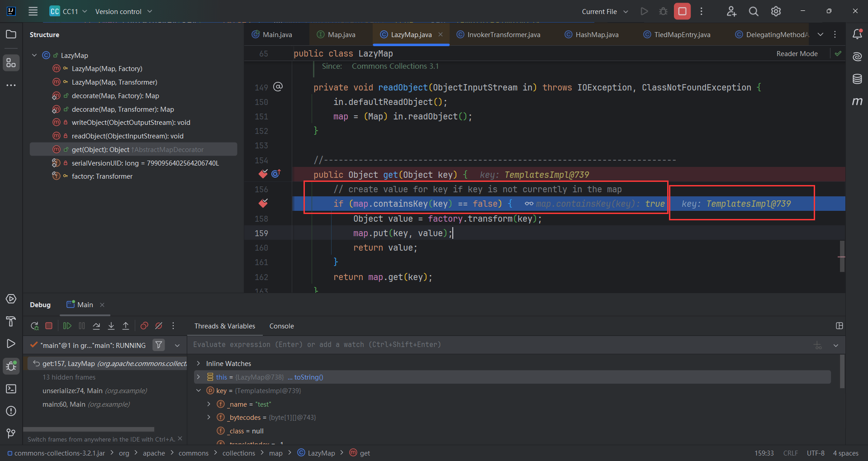The height and width of the screenshot is (461, 868).
Task: Open Current File run configuration dropdown
Action: click(x=605, y=11)
